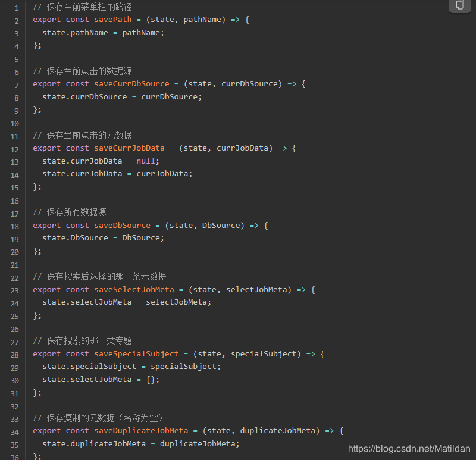Click 'saveSpecialSubject' function name on line 28

(x=136, y=354)
